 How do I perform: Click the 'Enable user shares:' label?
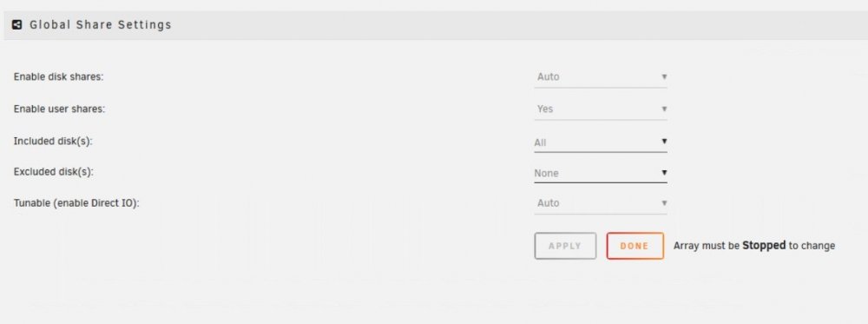pyautogui.click(x=59, y=109)
